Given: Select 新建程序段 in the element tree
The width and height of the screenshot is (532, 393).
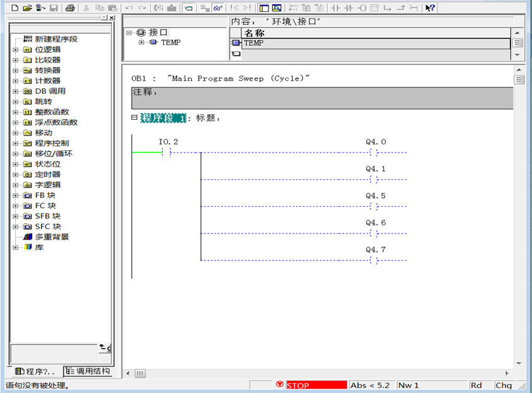Looking at the screenshot, I should [56, 39].
